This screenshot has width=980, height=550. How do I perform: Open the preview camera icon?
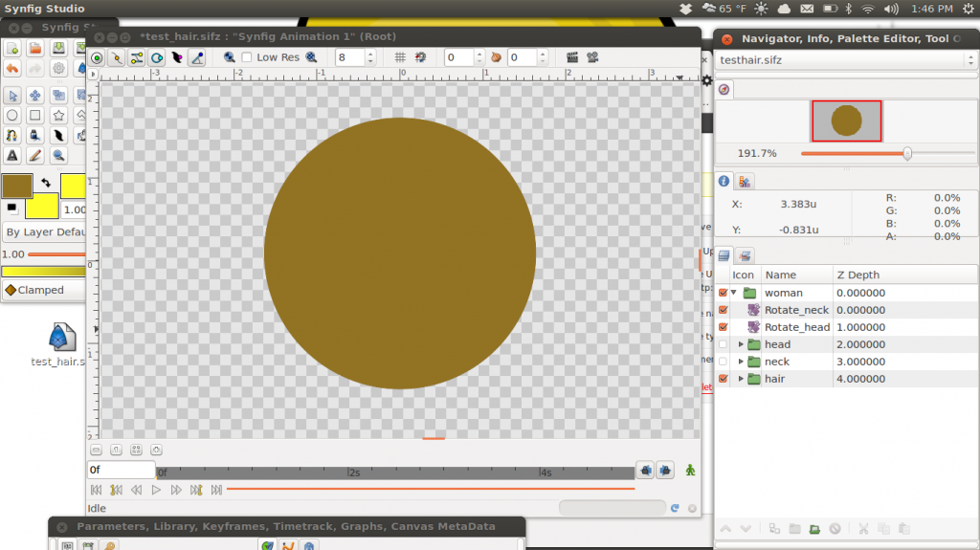(x=592, y=57)
